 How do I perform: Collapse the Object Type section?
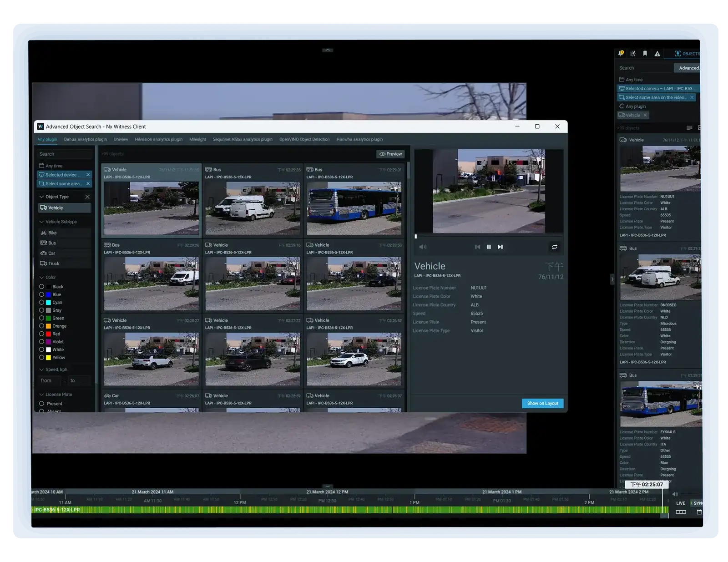[x=41, y=197]
